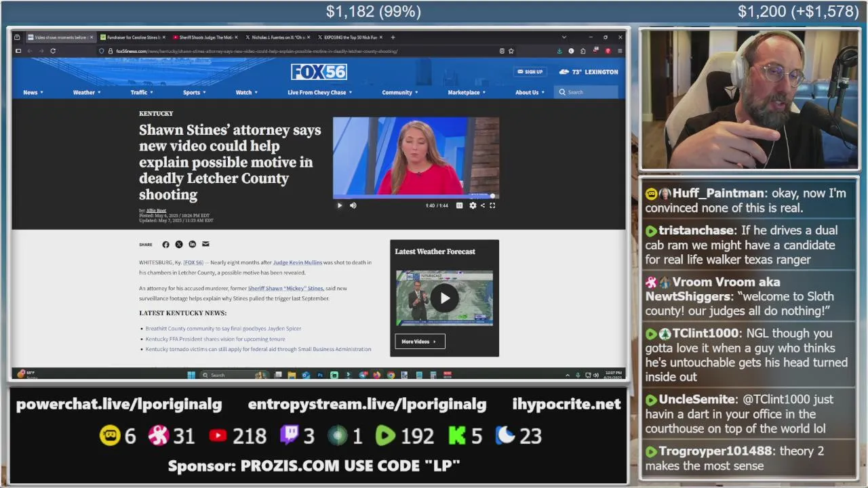Viewport: 868px width, 488px height.
Task: Expand the Community menu dropdown
Action: click(x=399, y=92)
